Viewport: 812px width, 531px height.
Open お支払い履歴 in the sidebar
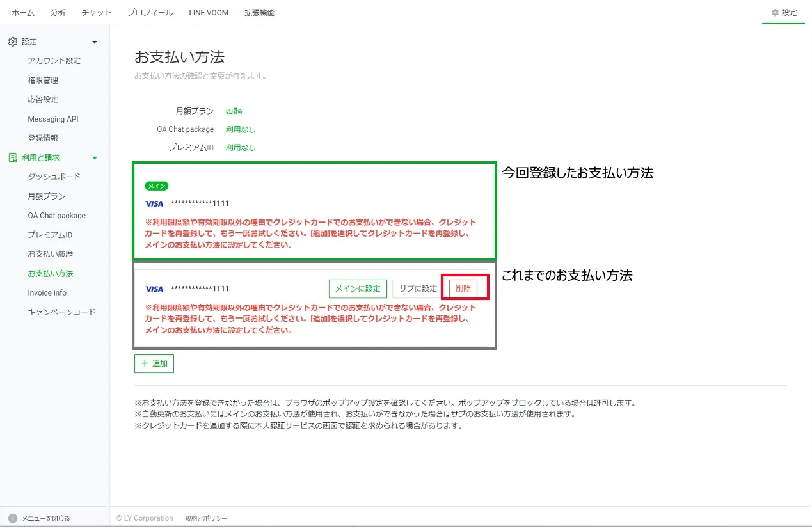(x=51, y=254)
